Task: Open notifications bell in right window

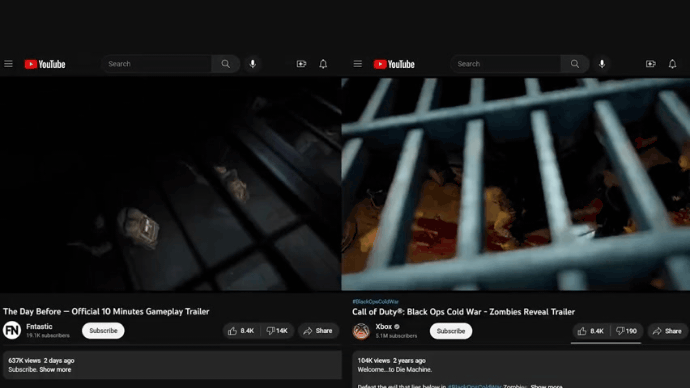Action: click(672, 64)
